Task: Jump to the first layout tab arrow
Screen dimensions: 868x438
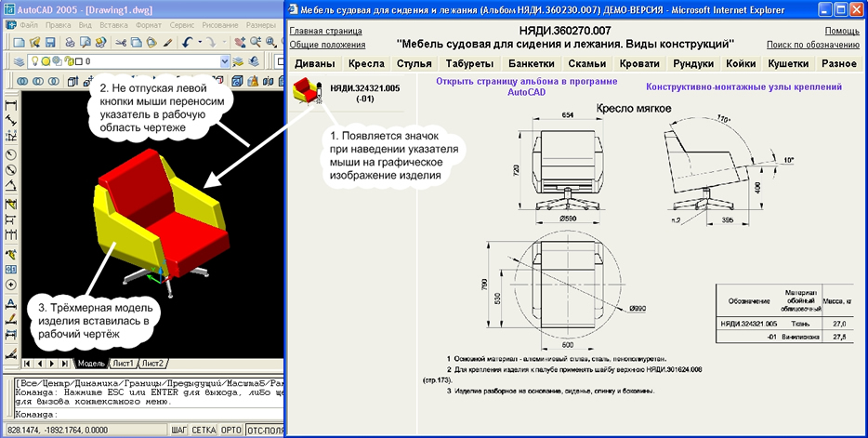Action: click(26, 364)
